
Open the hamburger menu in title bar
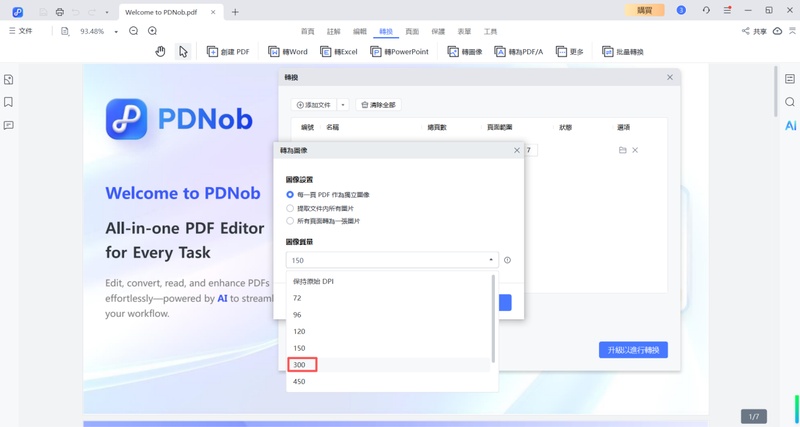pyautogui.click(x=728, y=10)
